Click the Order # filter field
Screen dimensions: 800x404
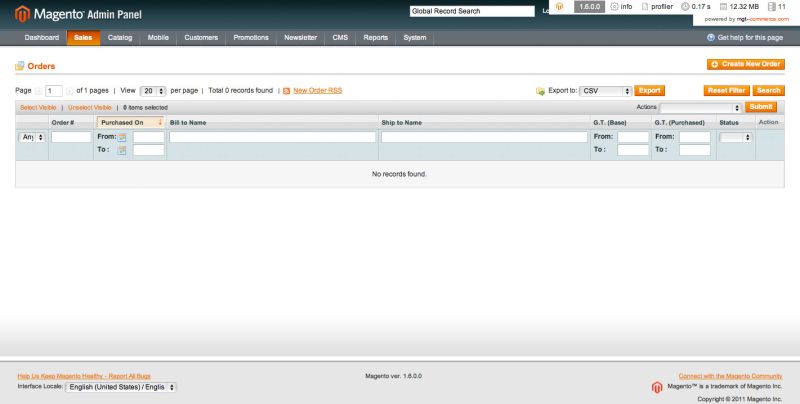click(71, 137)
